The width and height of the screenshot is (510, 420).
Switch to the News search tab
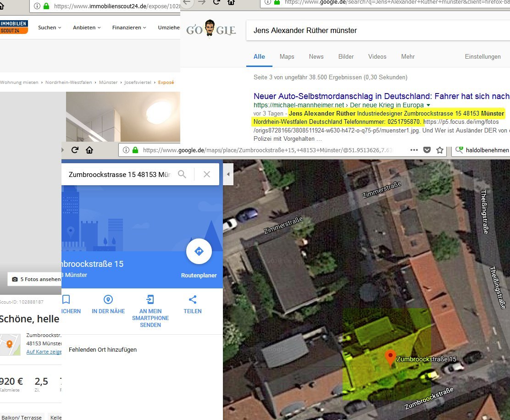pos(316,56)
